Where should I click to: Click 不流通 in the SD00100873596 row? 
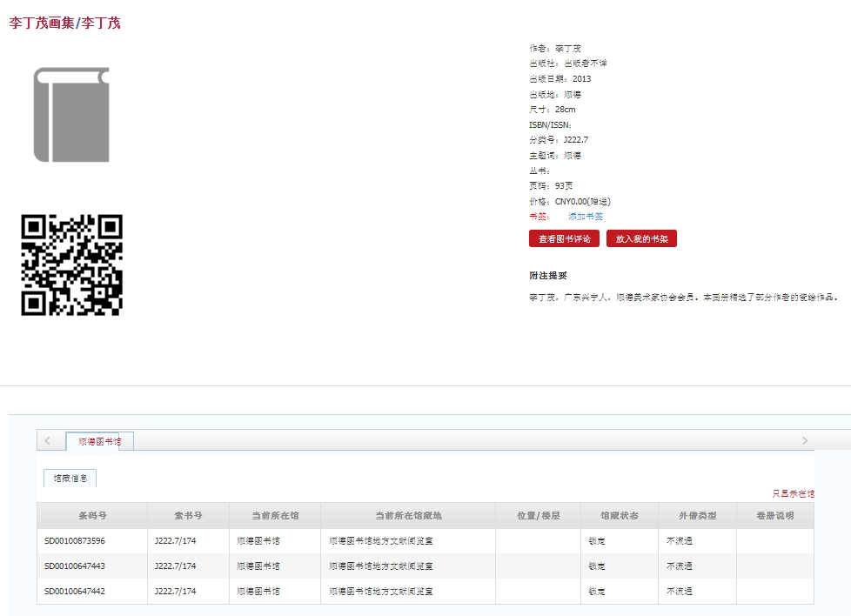click(680, 541)
